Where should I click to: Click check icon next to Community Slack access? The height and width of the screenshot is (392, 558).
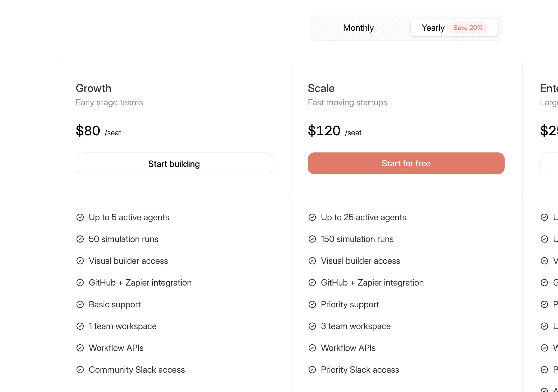click(x=80, y=370)
